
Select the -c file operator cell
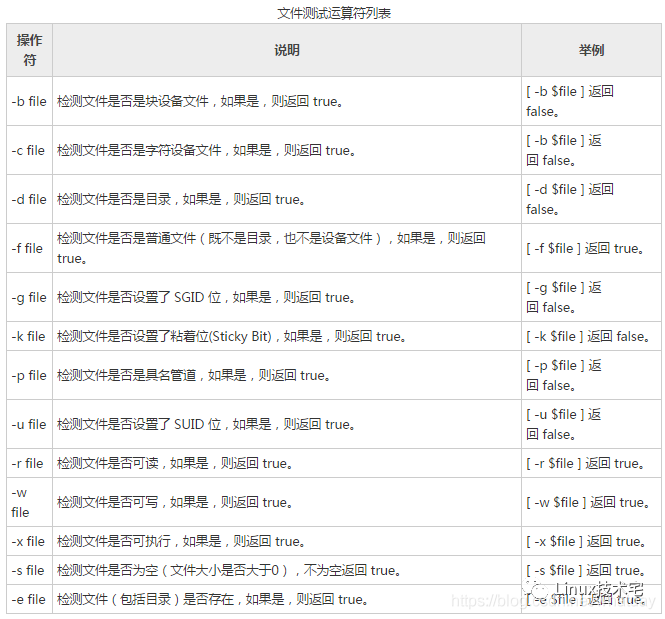click(29, 150)
